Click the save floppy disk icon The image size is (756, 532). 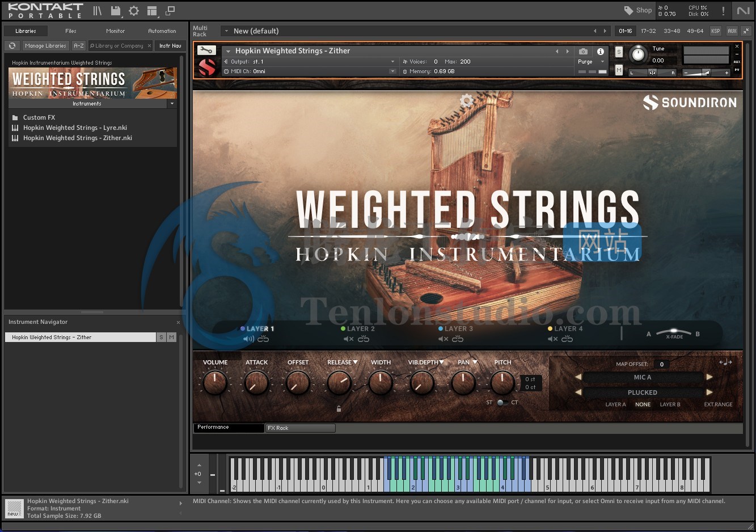pyautogui.click(x=116, y=11)
